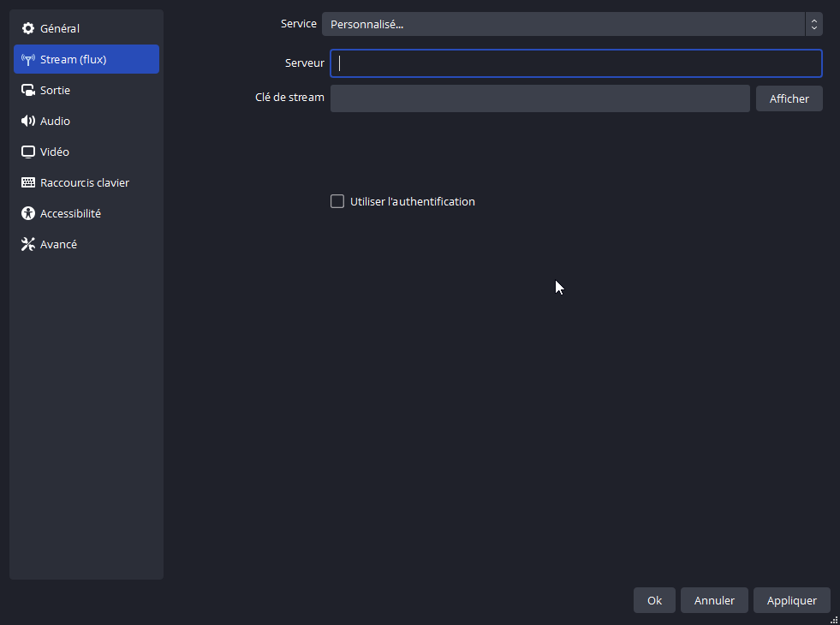Open the Service dropdown list
This screenshot has width=840, height=625.
pyautogui.click(x=563, y=24)
